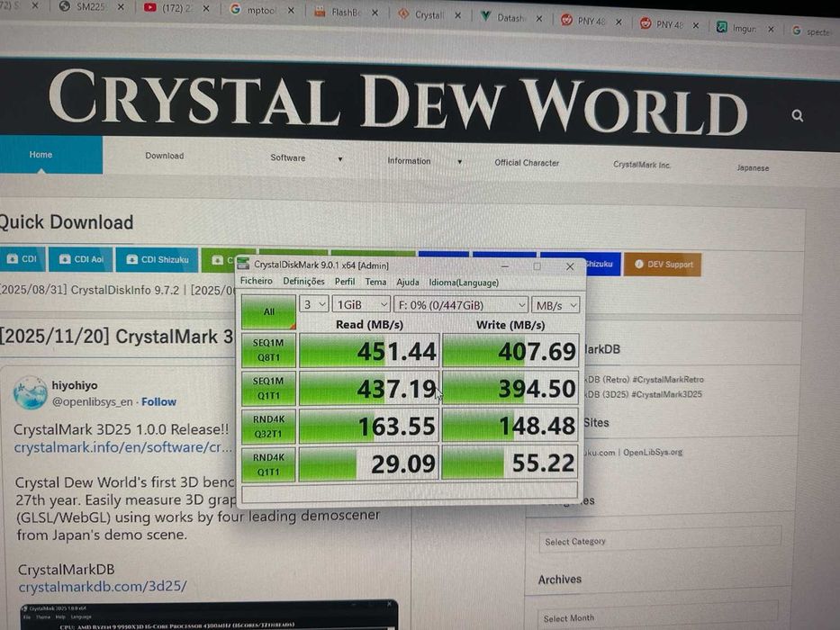Open the Ajuda menu
Viewport: 840px width, 630px height.
pos(408,282)
